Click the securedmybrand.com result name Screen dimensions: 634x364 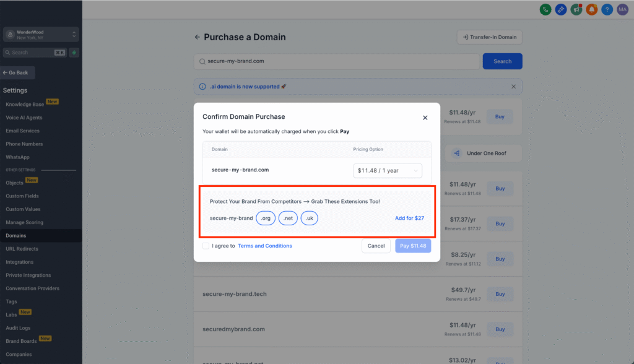click(x=233, y=329)
